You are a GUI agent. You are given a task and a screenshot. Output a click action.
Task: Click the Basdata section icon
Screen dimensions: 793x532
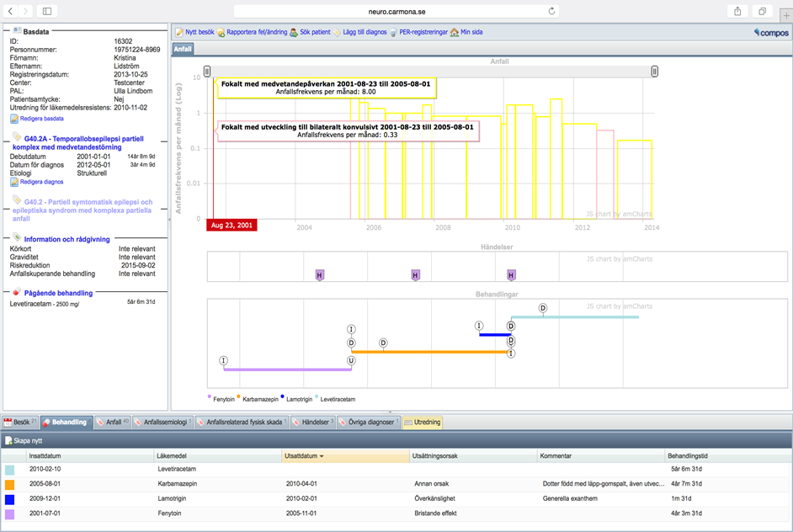click(17, 30)
